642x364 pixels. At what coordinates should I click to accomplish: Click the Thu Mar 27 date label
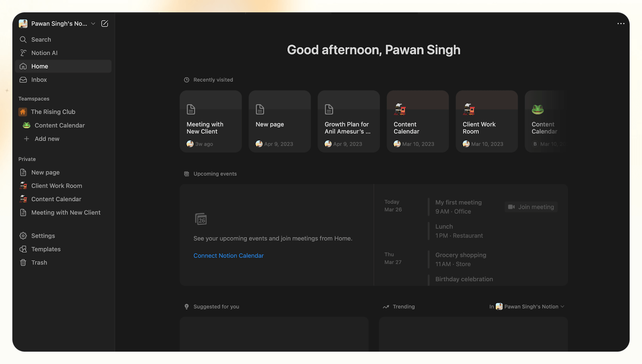pyautogui.click(x=393, y=258)
